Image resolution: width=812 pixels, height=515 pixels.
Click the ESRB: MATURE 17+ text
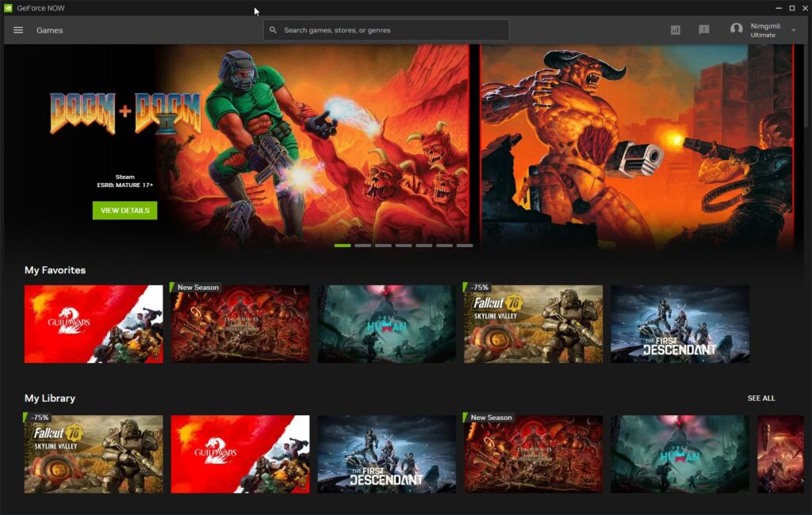124,185
